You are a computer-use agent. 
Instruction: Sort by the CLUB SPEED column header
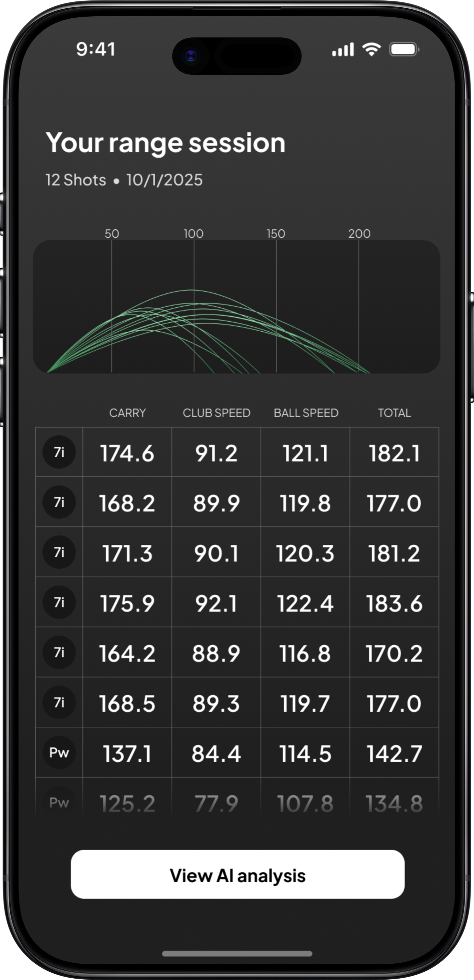click(x=217, y=413)
